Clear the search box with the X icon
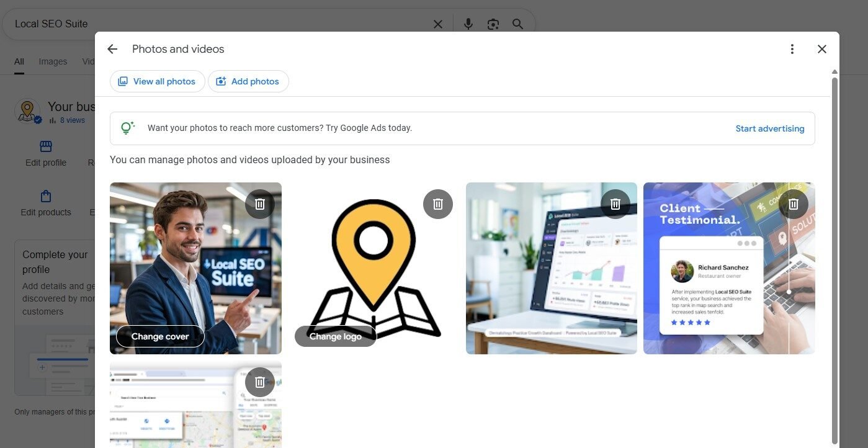The height and width of the screenshot is (448, 868). 438,24
